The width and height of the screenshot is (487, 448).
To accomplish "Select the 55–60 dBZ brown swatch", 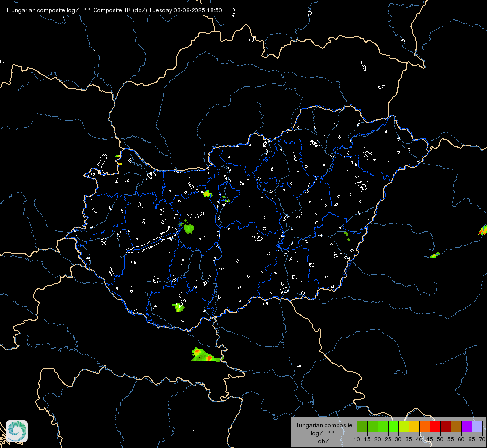I will (x=456, y=427).
